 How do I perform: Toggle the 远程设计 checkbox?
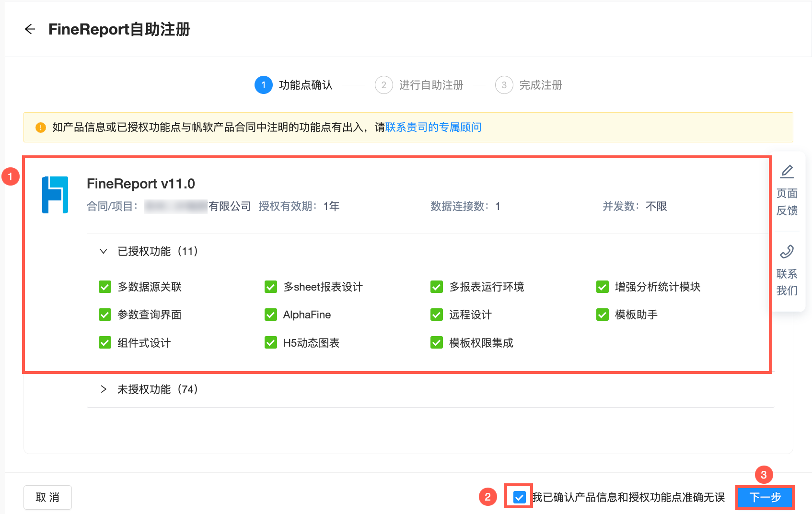pyautogui.click(x=437, y=315)
